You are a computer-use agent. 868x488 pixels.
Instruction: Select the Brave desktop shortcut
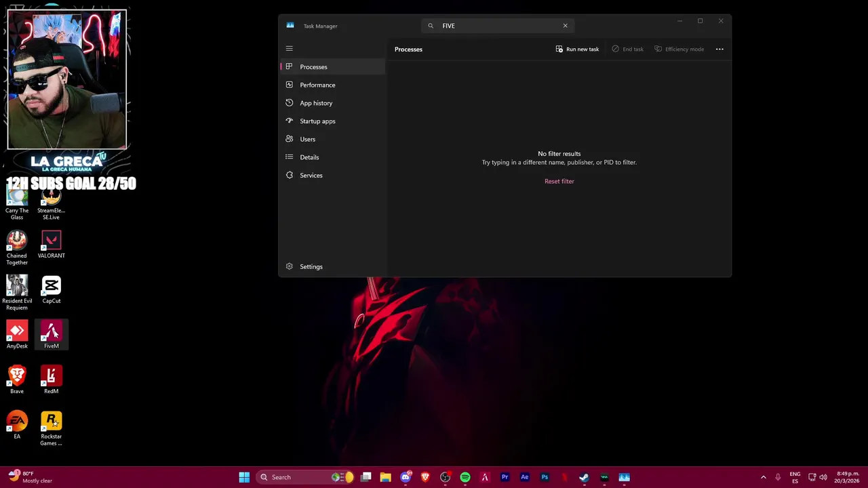(17, 380)
